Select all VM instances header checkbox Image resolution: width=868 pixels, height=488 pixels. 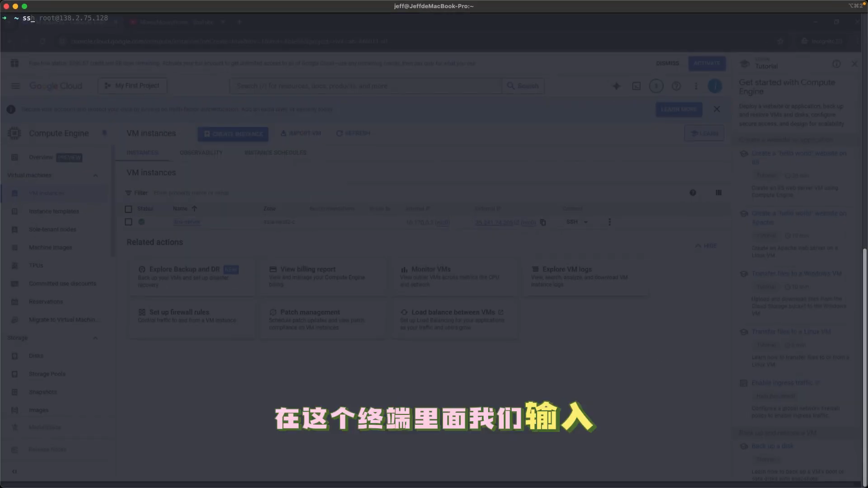pyautogui.click(x=128, y=209)
